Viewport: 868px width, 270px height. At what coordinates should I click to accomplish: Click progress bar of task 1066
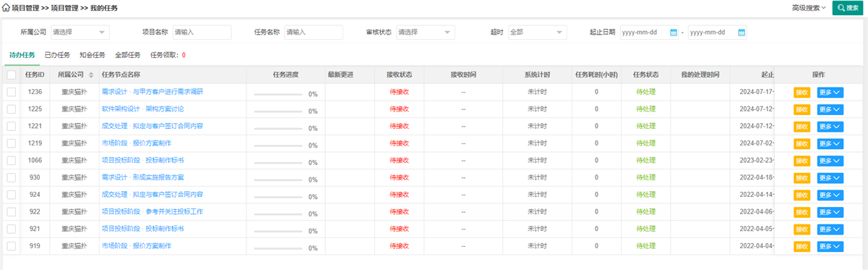[x=278, y=161]
